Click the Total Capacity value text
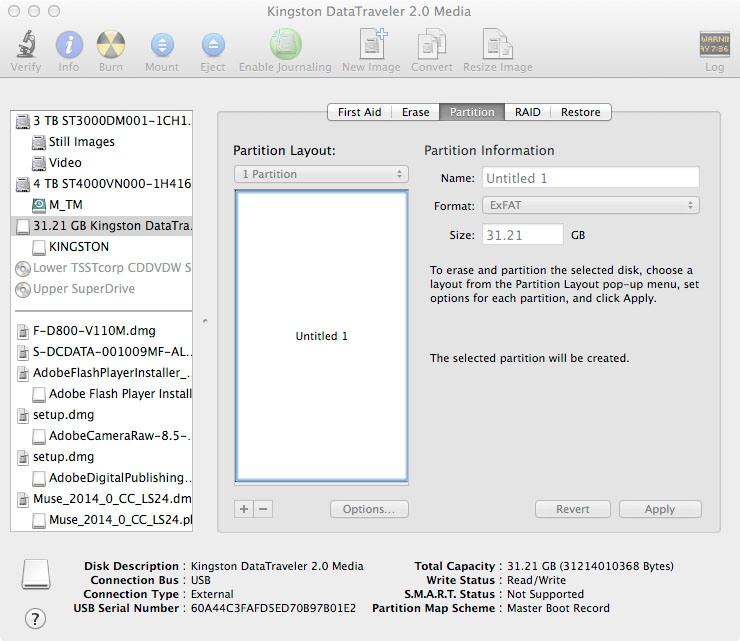Screen dimensions: 740x641 pos(590,566)
